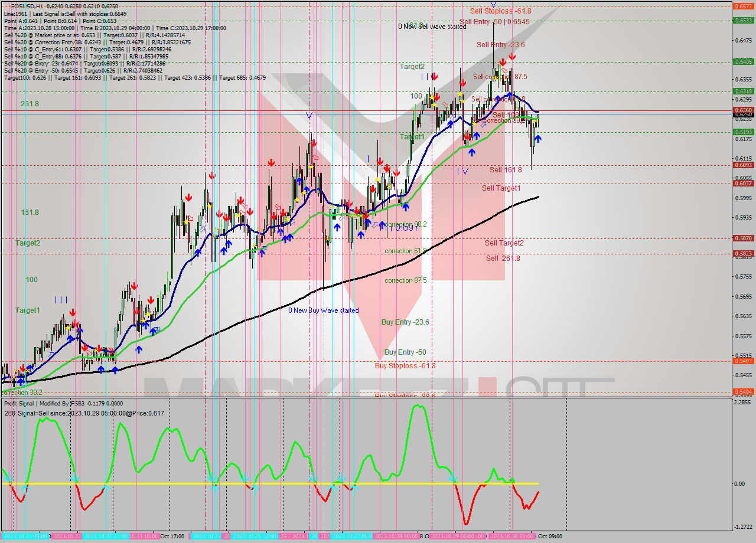Click the red sell arrow below Sell Stoploss -61.8
756x543 pixels.
coord(513,56)
